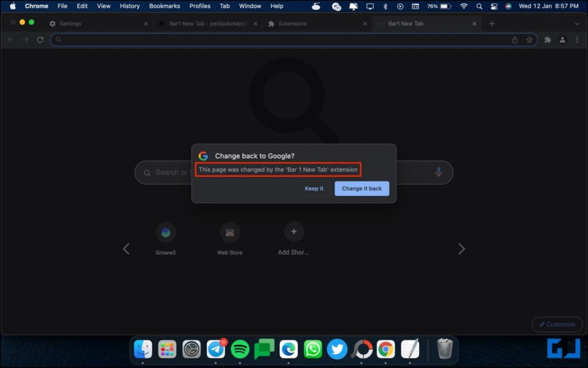
Task: Open Telegram from the Dock
Action: 216,349
